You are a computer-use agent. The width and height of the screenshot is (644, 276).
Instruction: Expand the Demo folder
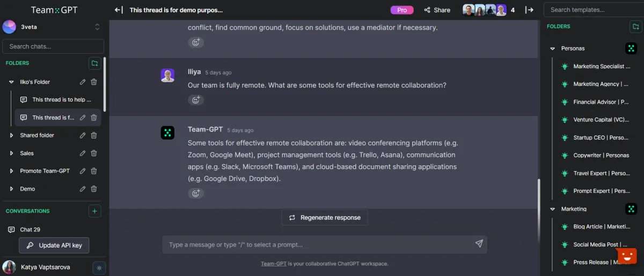pos(11,189)
